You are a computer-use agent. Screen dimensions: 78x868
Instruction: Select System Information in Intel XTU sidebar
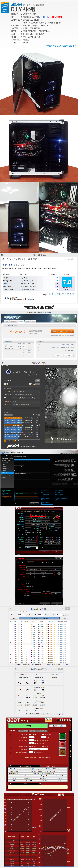(x=7, y=456)
